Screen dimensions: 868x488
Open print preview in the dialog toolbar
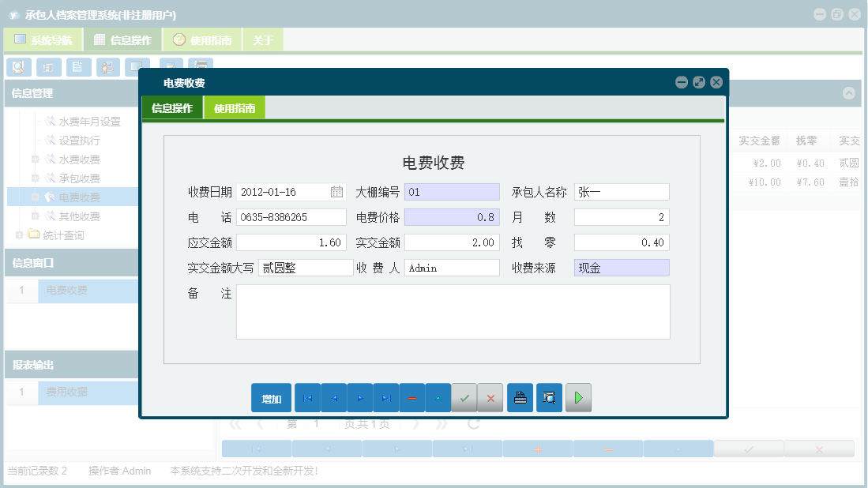click(549, 397)
